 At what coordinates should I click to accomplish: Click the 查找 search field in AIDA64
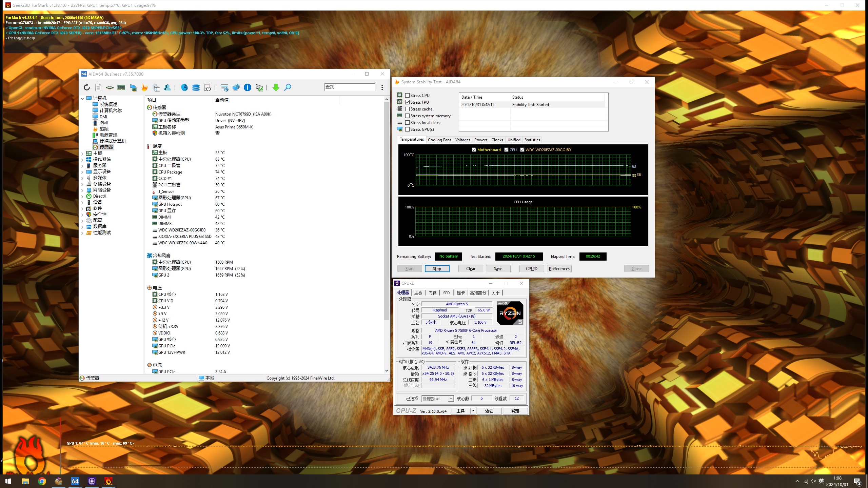point(350,87)
